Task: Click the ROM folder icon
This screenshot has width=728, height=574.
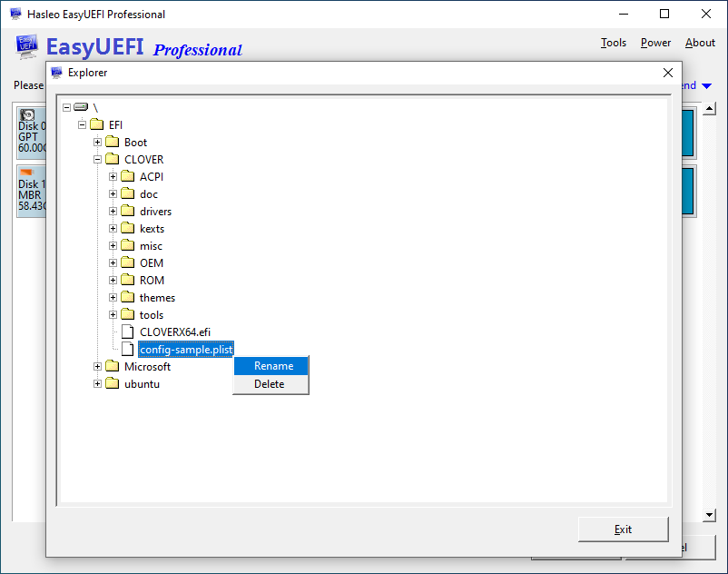Action: (x=127, y=279)
